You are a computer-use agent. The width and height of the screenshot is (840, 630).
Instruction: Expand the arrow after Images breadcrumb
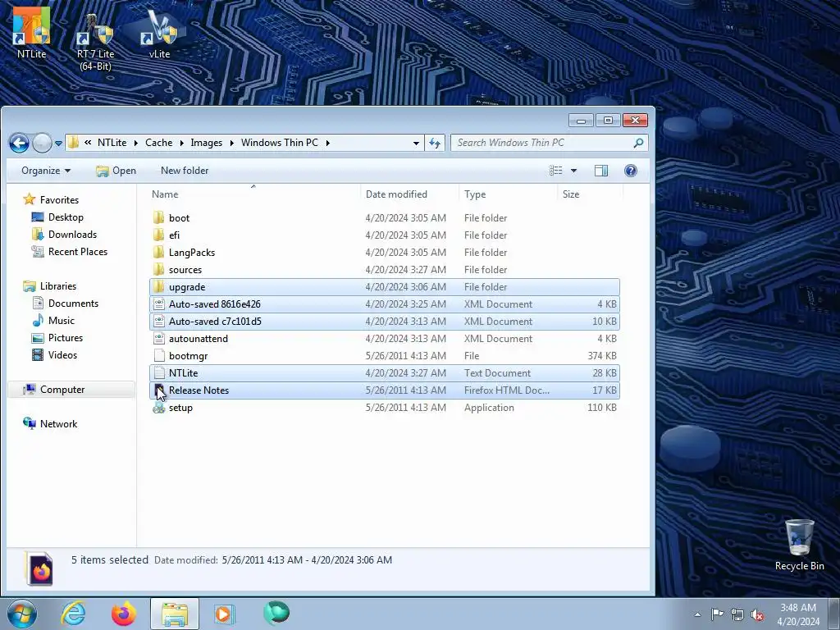click(x=231, y=143)
